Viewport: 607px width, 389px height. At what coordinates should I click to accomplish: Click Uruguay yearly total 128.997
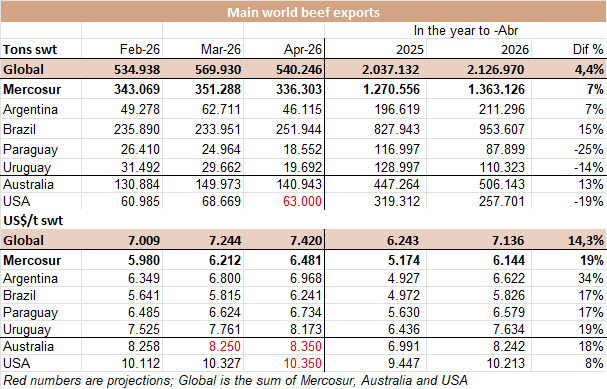(397, 167)
